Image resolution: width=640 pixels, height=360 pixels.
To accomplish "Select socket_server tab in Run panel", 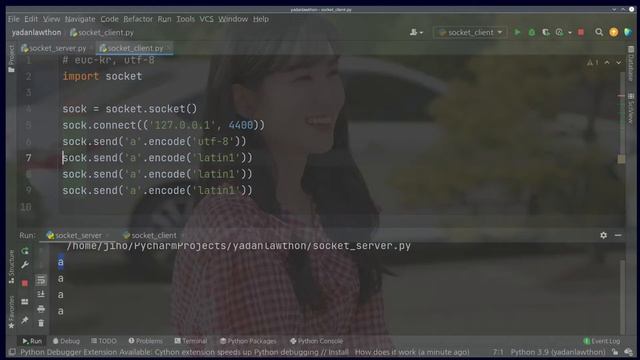I will click(74, 235).
